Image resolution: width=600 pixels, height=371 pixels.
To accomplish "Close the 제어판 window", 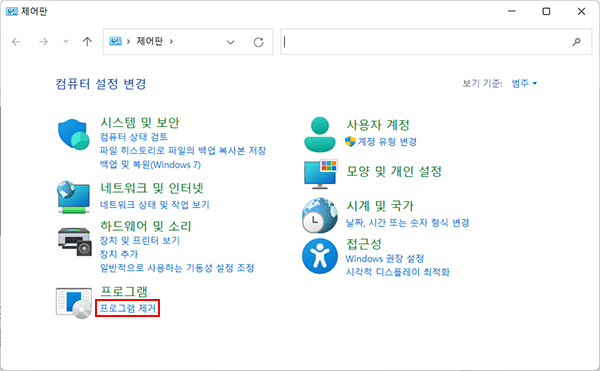I will click(581, 11).
